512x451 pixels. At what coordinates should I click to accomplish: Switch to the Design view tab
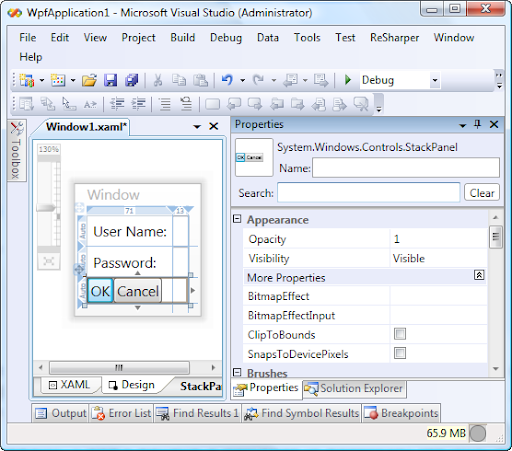pyautogui.click(x=132, y=385)
